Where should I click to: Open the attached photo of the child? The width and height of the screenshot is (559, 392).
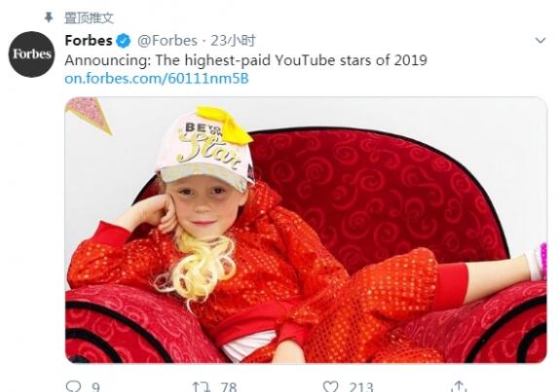(306, 230)
